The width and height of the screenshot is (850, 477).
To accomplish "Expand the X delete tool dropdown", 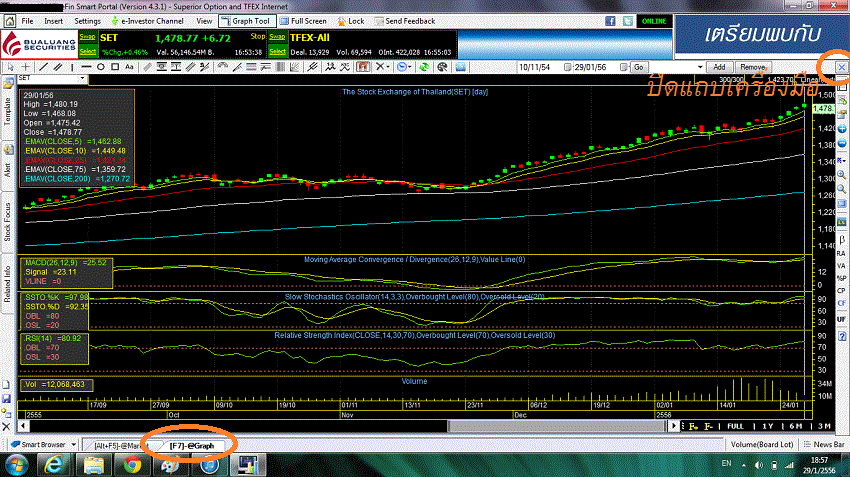I will point(388,67).
